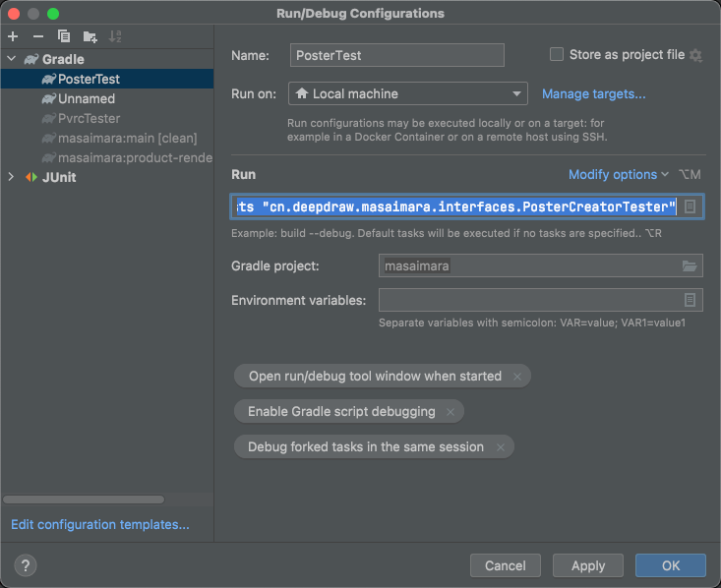Open the Modify options menu
The width and height of the screenshot is (721, 588).
[619, 175]
